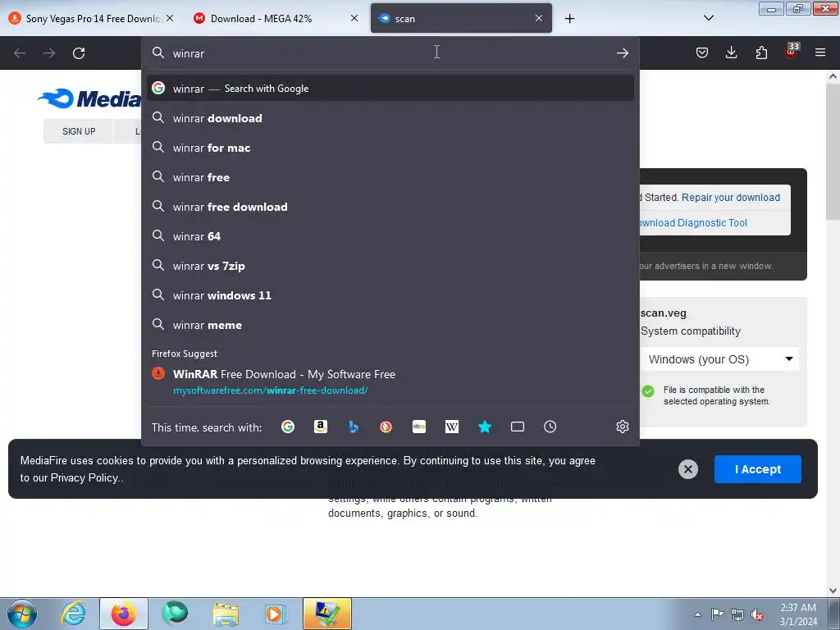Open WinRAR Free Download Firefox Suggest result
The width and height of the screenshot is (840, 630).
point(390,381)
